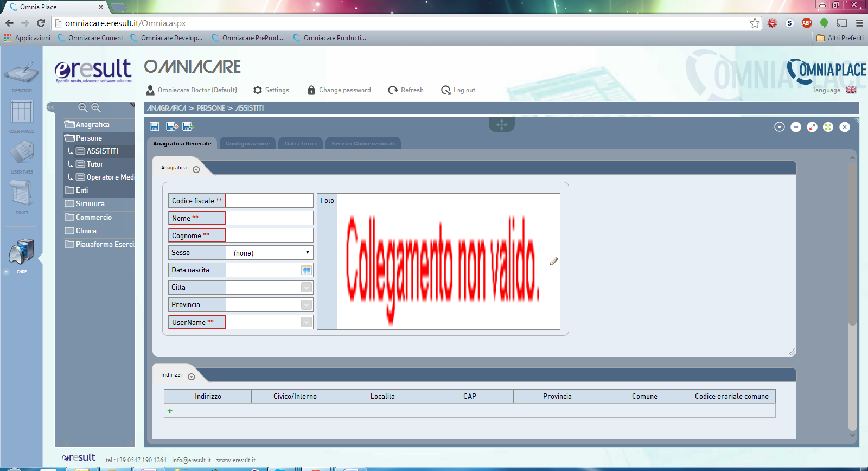Image resolution: width=868 pixels, height=471 pixels.
Task: Click Log out
Action: coord(458,90)
